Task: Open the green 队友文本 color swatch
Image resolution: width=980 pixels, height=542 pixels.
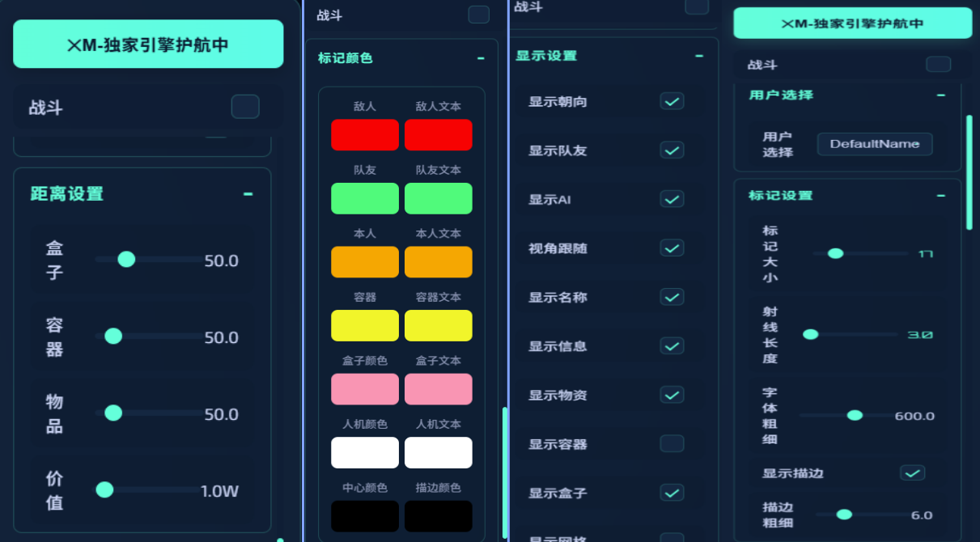Action: pos(438,199)
